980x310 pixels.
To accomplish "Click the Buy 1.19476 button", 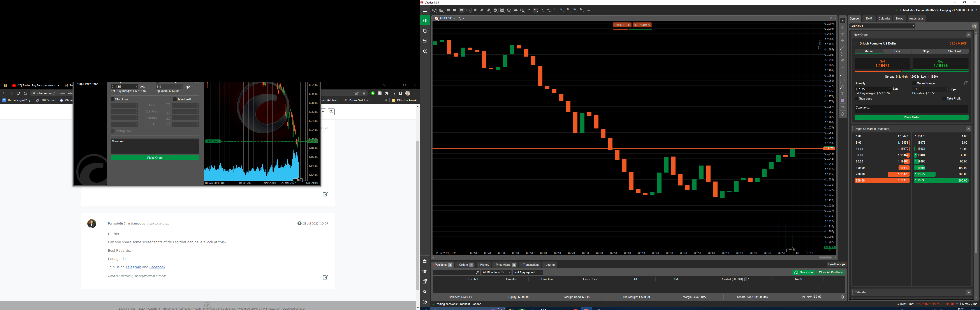I will pos(940,64).
